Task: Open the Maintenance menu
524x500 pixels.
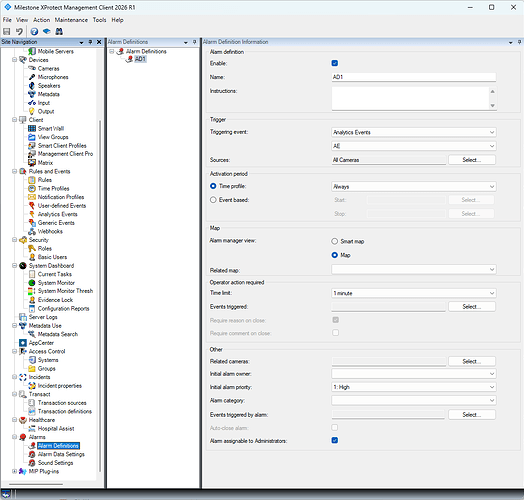Action: point(71,20)
